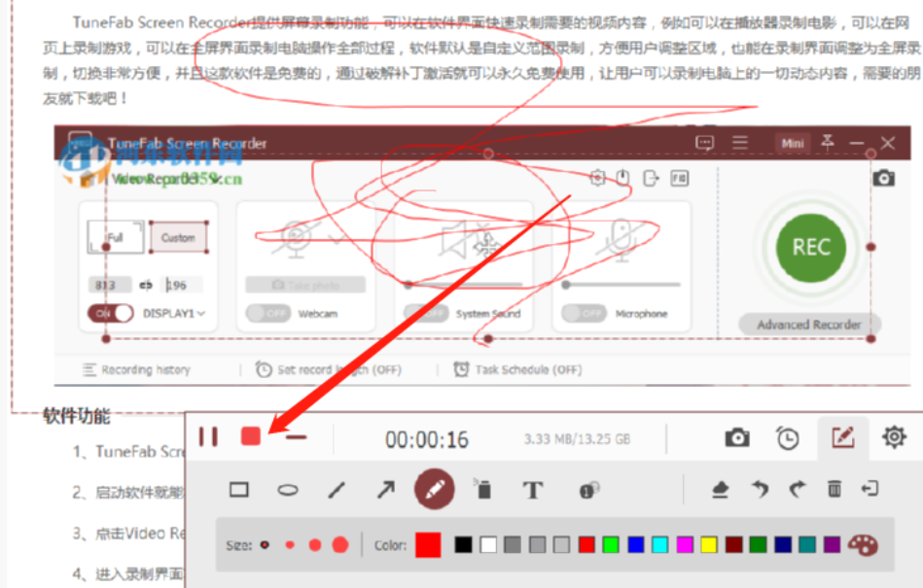Open mouse settings icon in Video Recorder
Image resolution: width=923 pixels, height=588 pixels.
point(623,178)
